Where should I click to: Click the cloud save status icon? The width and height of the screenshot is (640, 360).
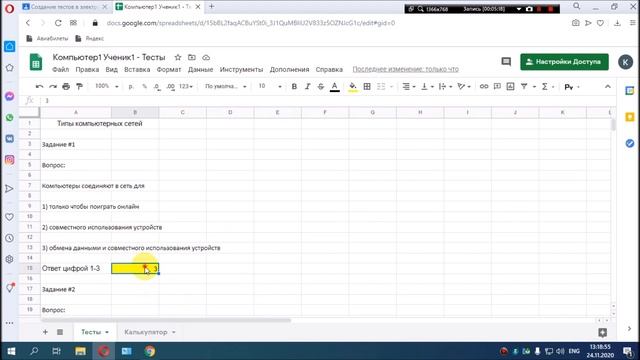point(206,58)
